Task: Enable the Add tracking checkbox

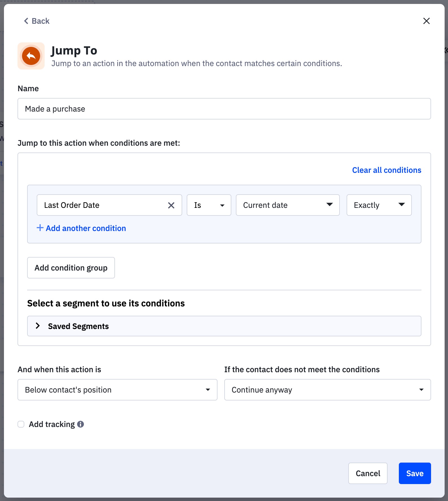Action: click(21, 424)
